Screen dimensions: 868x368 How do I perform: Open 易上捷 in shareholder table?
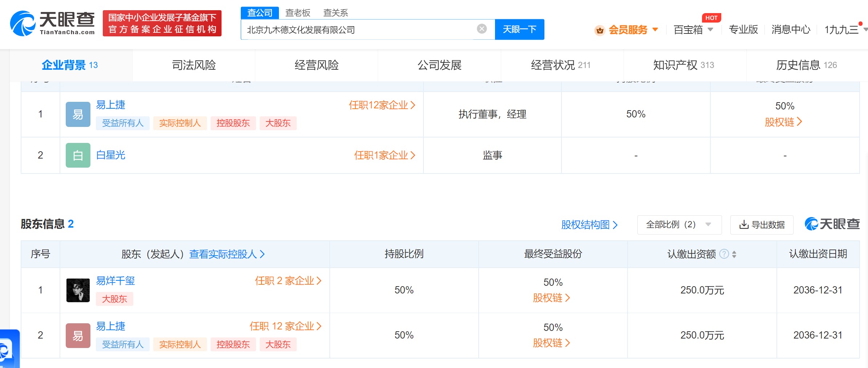point(110,326)
